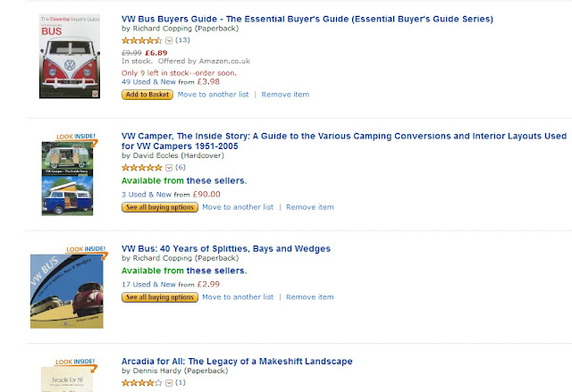Expand rating dropdown for Arcadia for All

tap(169, 383)
